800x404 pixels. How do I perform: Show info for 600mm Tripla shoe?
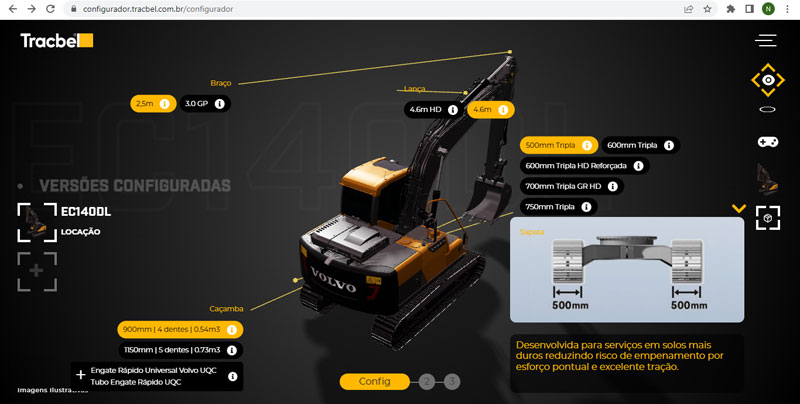point(669,145)
